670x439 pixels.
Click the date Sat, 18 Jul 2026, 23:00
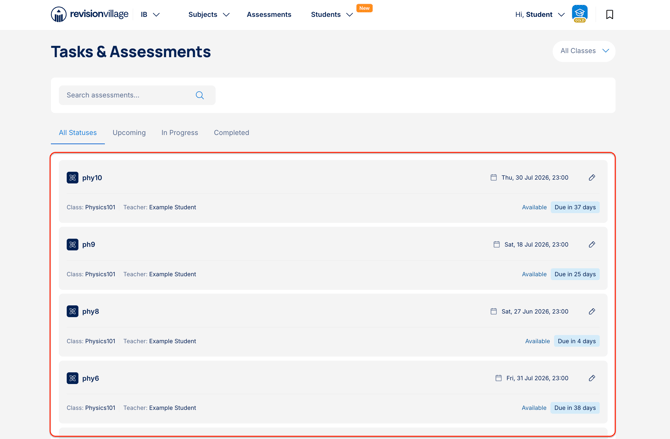coord(536,245)
